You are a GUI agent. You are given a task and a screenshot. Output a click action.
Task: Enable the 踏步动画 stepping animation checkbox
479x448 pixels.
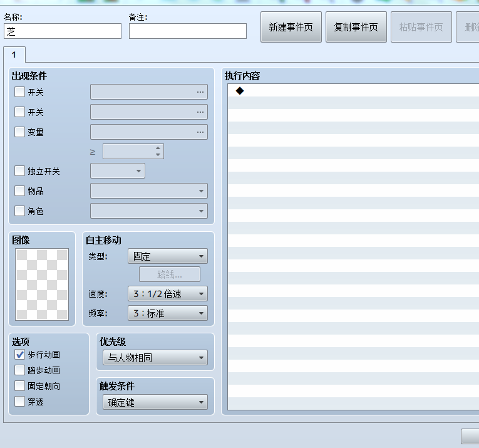pos(20,370)
